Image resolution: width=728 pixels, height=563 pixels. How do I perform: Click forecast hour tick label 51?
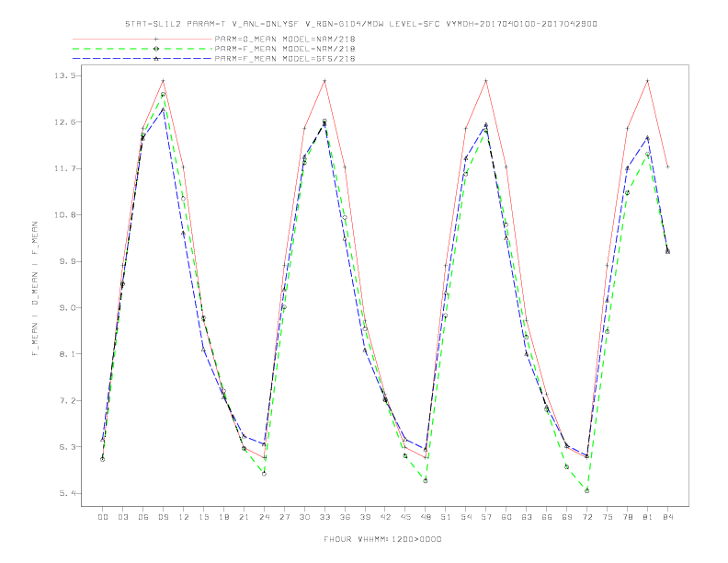[x=446, y=517]
